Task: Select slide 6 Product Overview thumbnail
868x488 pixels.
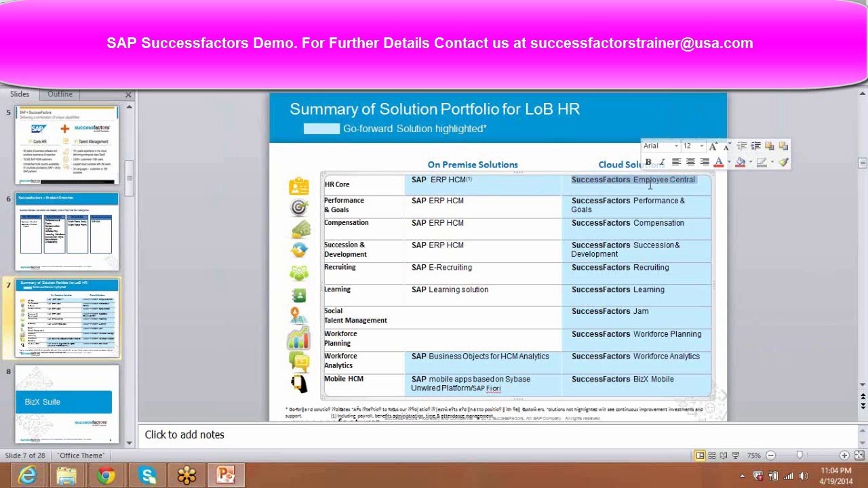Action: tap(67, 232)
